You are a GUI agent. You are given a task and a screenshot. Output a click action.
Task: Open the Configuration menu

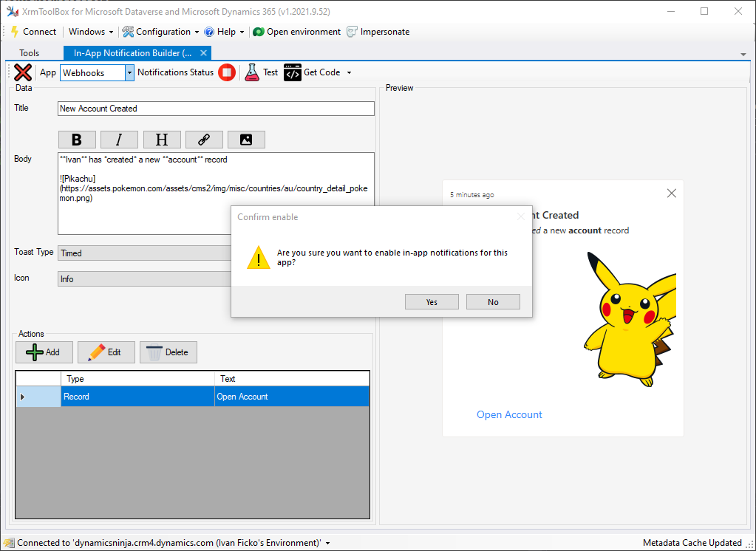(160, 32)
